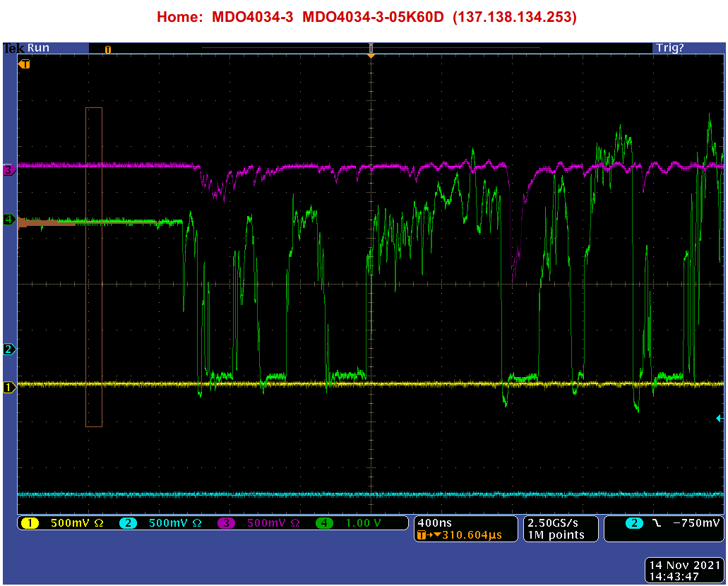Toggle the channel 3 badge in readout bar

(x=226, y=523)
